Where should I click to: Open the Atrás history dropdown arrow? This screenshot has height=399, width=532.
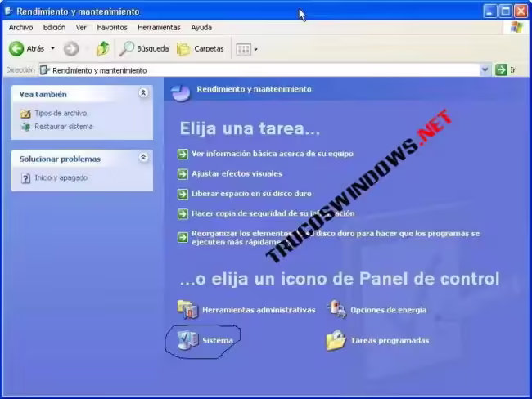click(52, 49)
